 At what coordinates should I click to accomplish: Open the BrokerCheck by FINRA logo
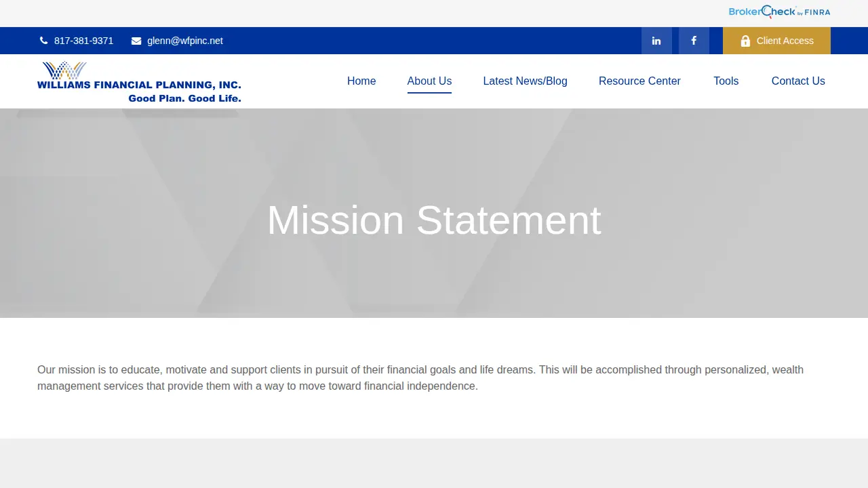coord(779,12)
